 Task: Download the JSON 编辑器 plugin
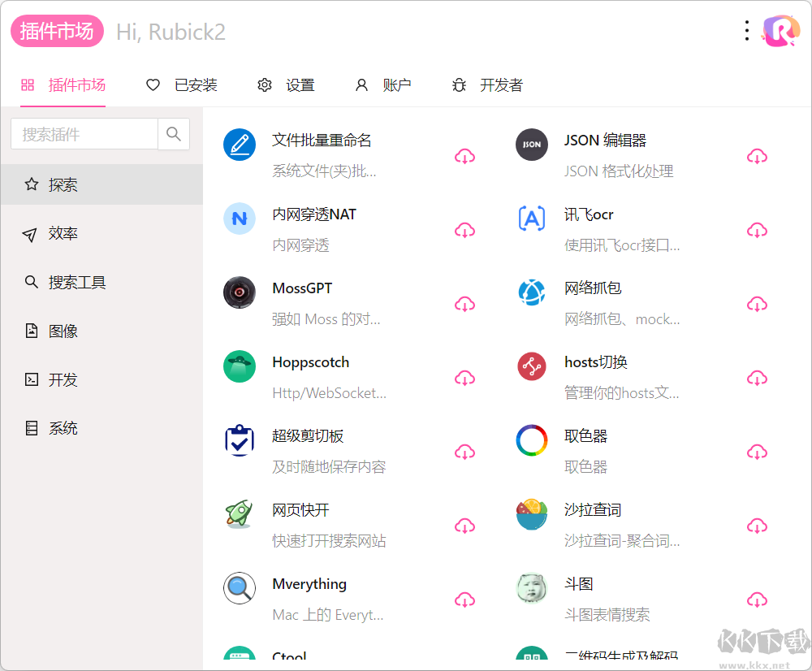[x=757, y=156]
